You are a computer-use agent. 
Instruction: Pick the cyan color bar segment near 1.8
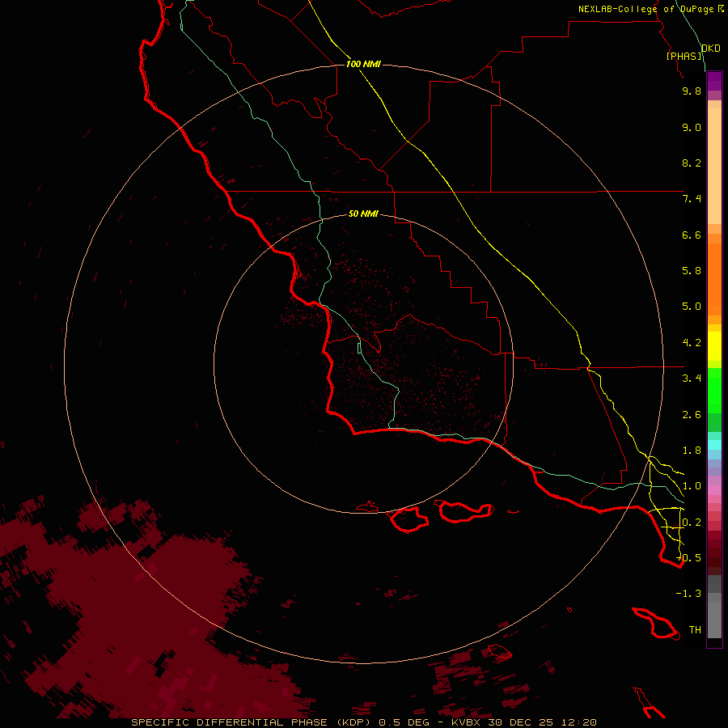pos(714,445)
